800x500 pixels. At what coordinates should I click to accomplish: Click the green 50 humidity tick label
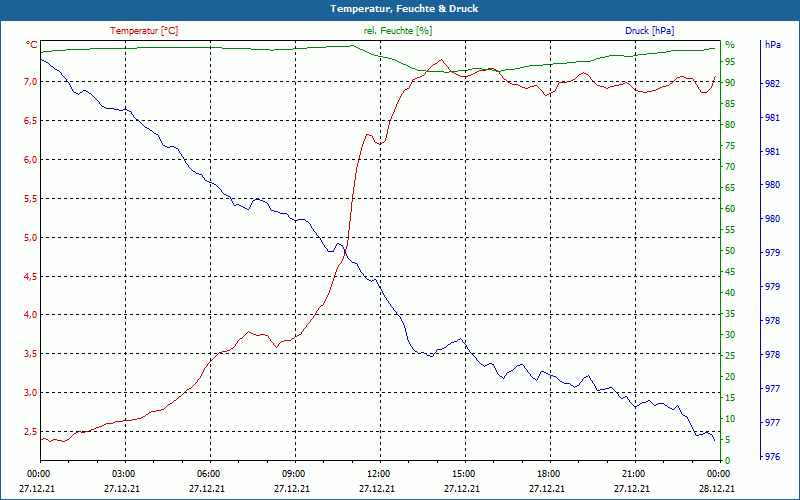pyautogui.click(x=730, y=251)
